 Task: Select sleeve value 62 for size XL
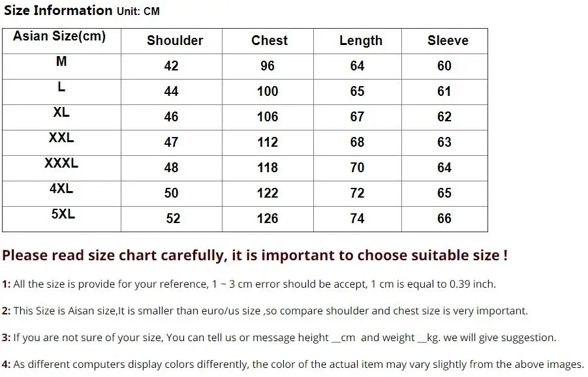444,117
